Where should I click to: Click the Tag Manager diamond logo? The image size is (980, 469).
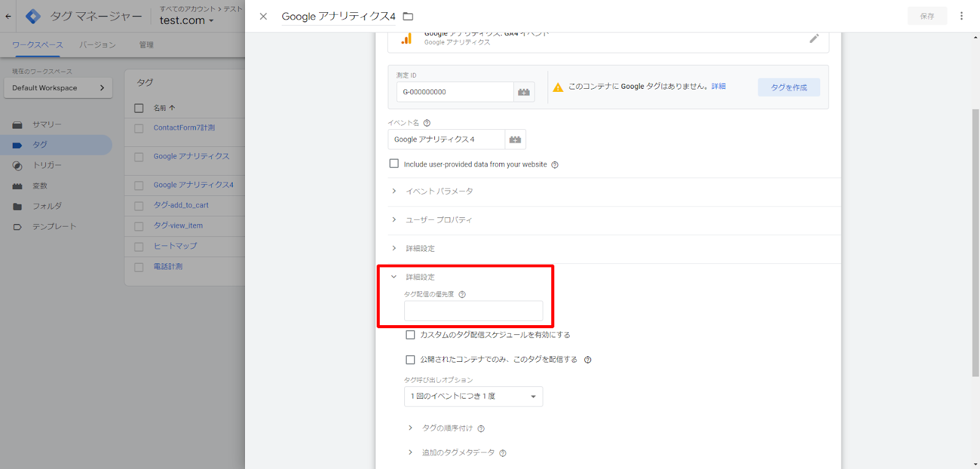click(33, 17)
